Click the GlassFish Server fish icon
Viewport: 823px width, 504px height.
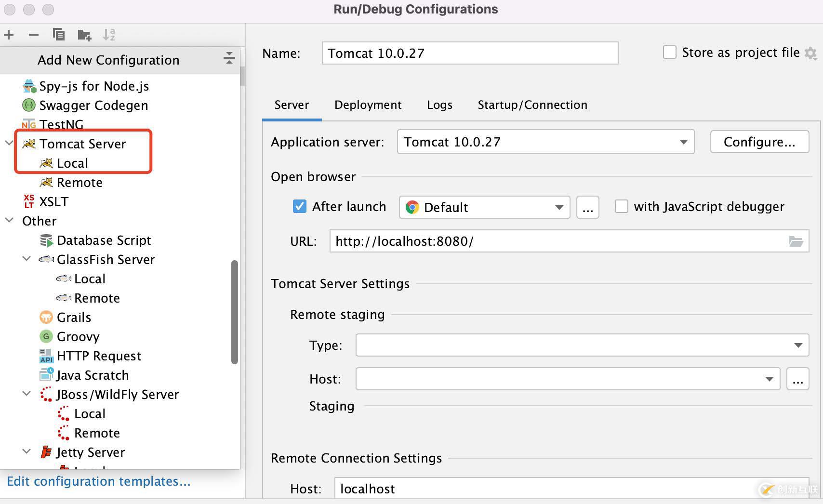(46, 259)
